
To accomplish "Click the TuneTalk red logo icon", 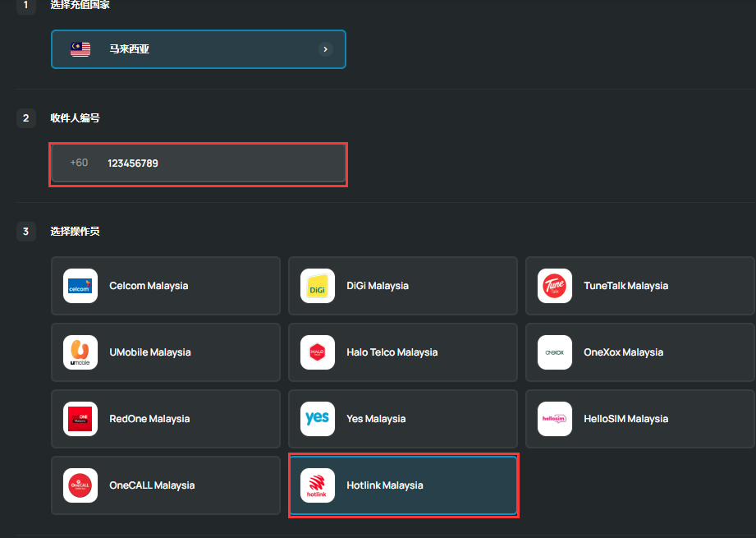I will pos(555,286).
